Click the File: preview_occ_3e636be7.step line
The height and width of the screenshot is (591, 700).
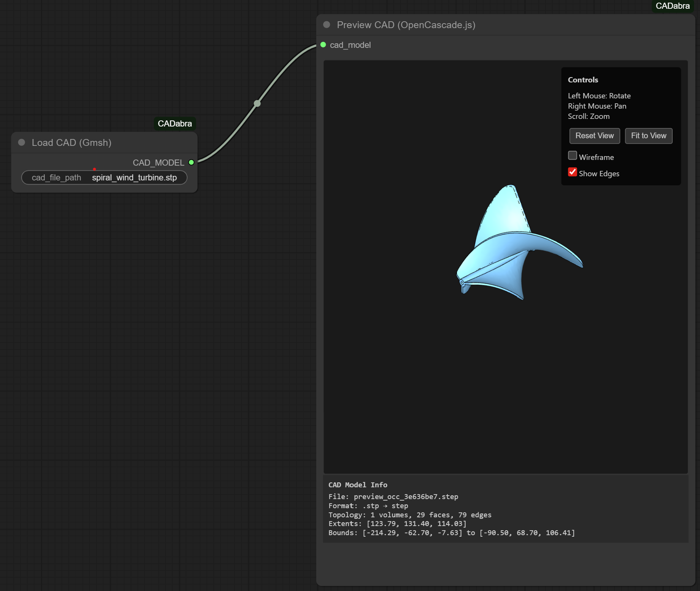pos(393,496)
